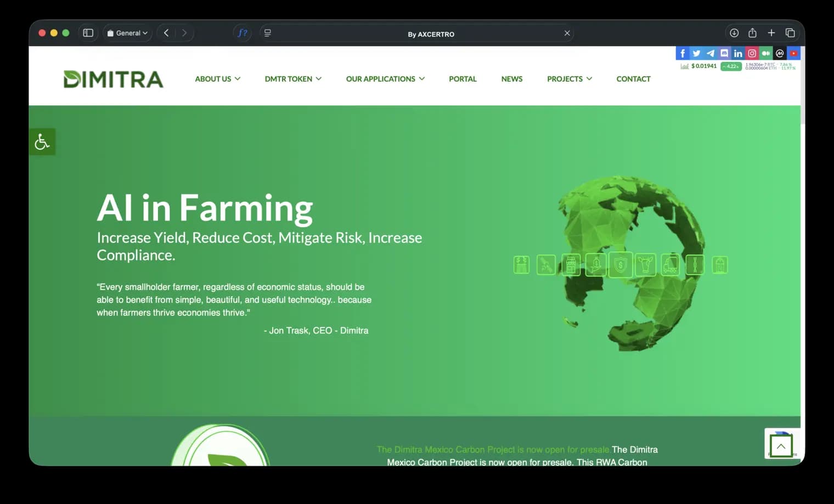Select the DNA genetics application icon

(x=695, y=264)
